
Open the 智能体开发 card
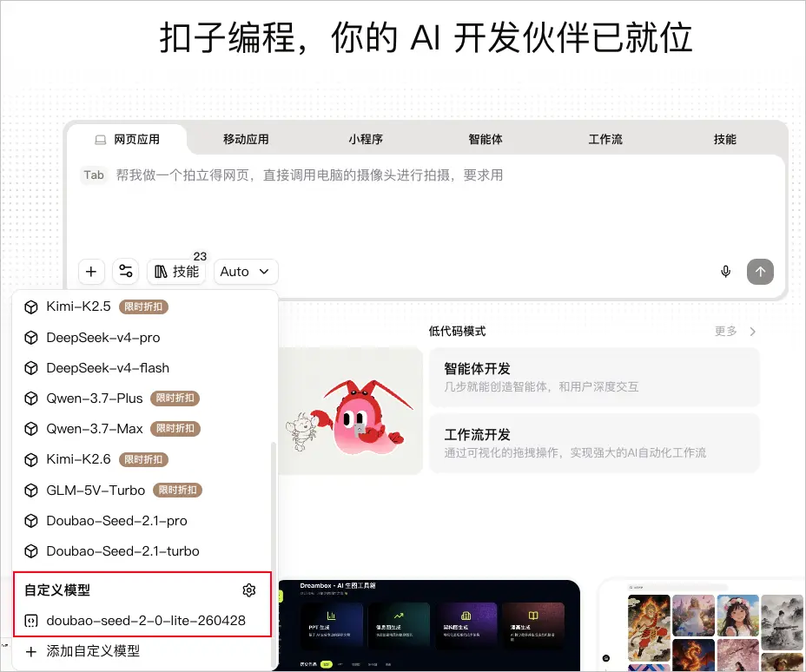[x=594, y=377]
